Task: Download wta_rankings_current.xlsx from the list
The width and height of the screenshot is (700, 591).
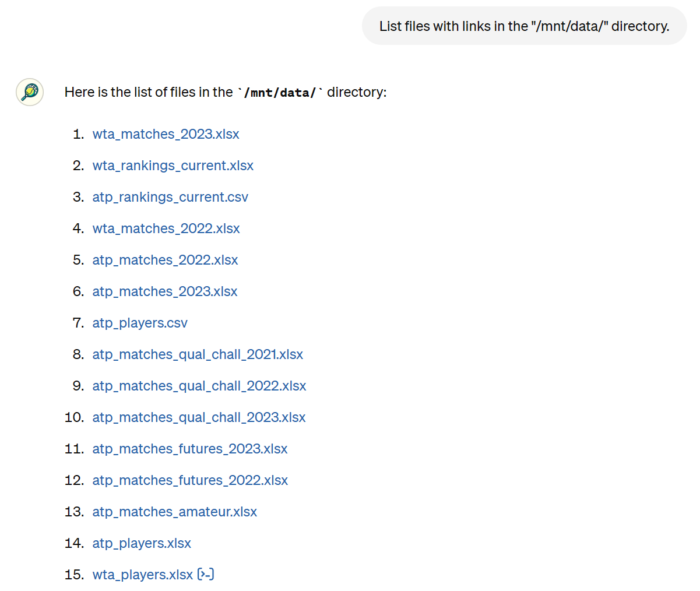Action: 173,166
